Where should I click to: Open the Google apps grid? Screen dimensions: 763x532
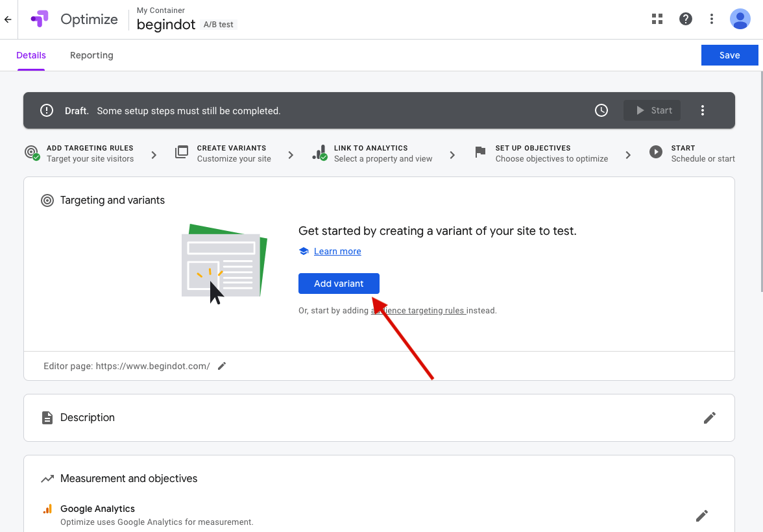pyautogui.click(x=657, y=19)
